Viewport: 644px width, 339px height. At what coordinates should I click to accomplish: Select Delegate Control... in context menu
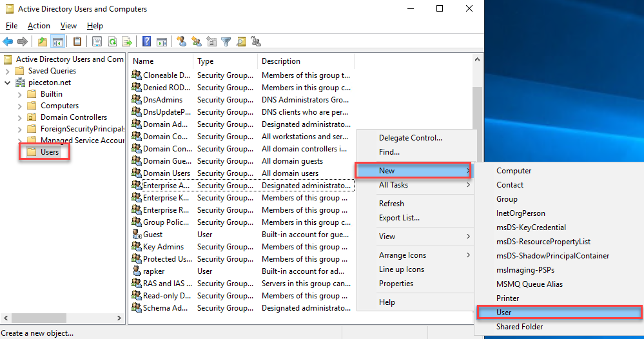click(416, 138)
